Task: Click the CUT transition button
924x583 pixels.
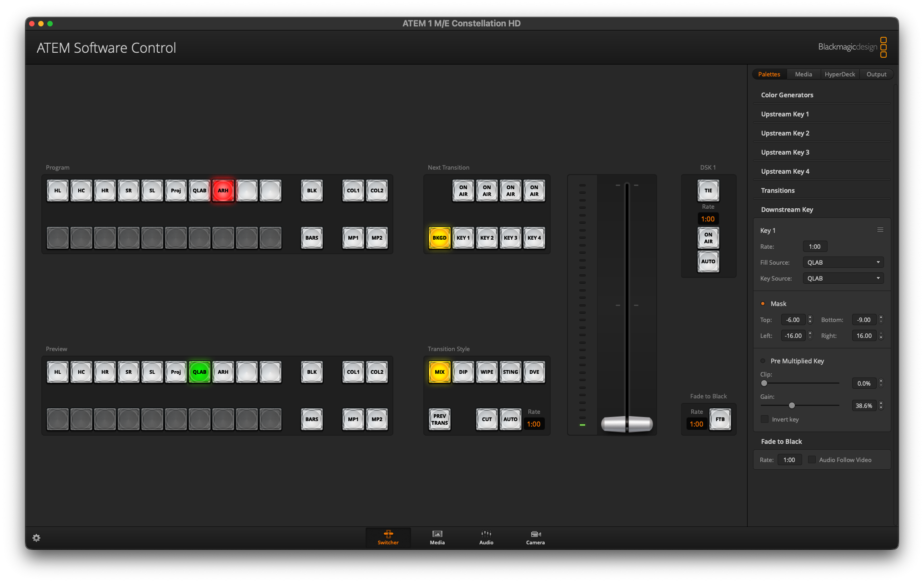Action: [487, 419]
